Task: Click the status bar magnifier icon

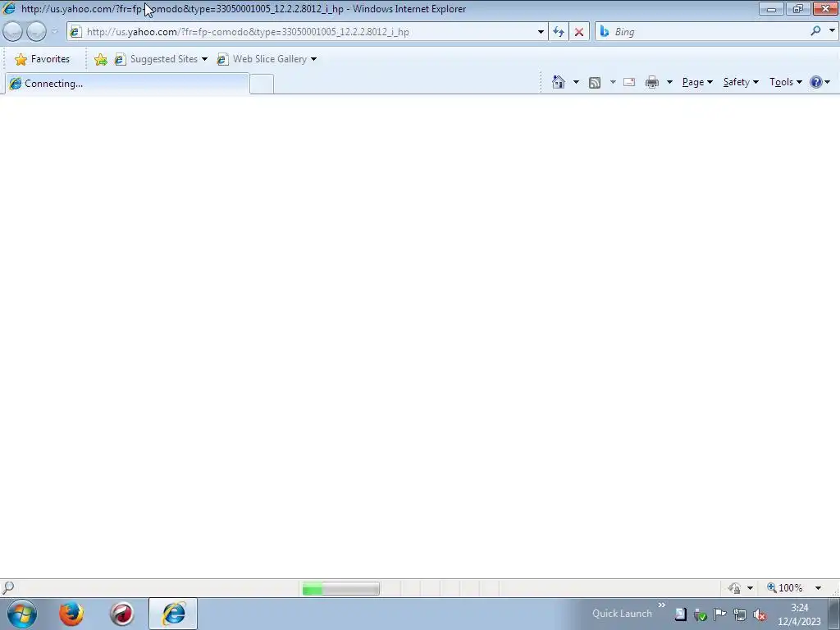Action: [x=8, y=587]
